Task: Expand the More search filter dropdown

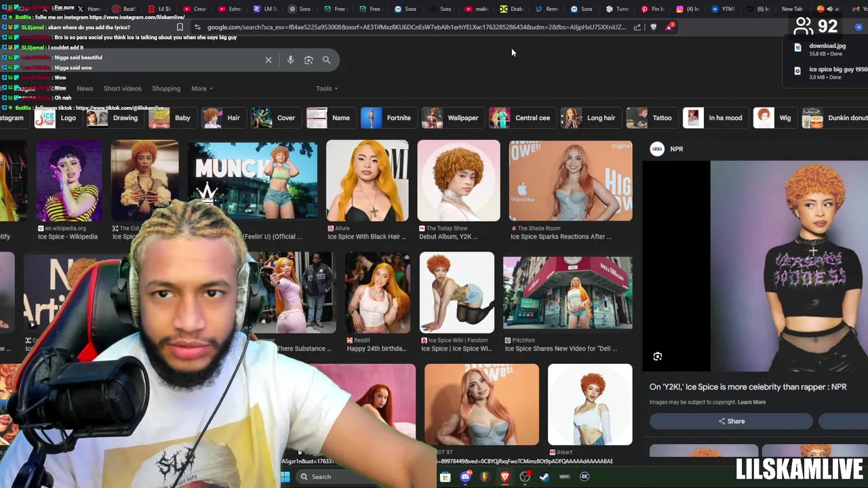Action: pyautogui.click(x=202, y=89)
